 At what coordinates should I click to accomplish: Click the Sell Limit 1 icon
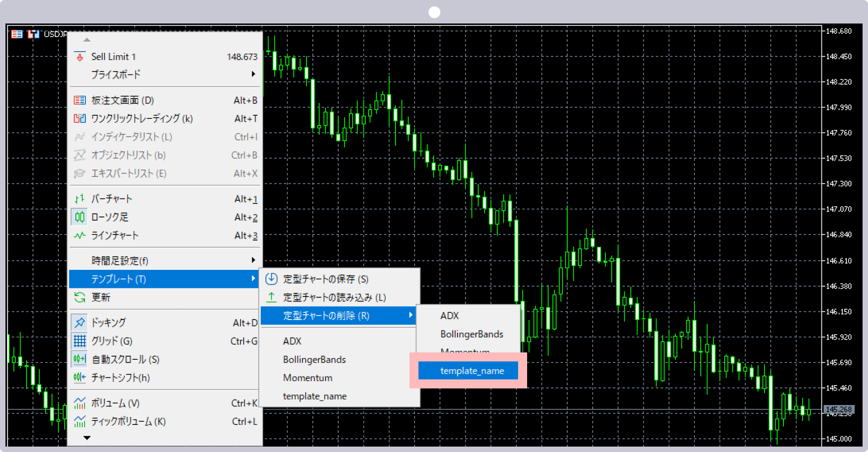click(80, 57)
